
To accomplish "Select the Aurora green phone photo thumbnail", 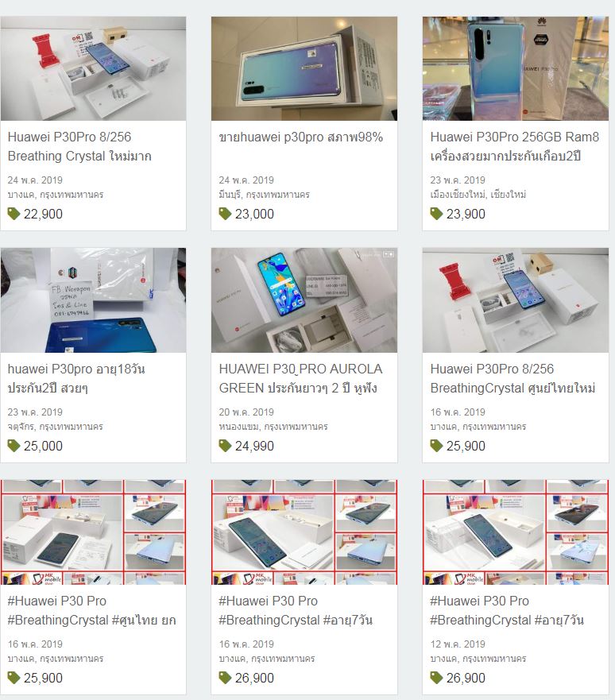I will pos(304,300).
